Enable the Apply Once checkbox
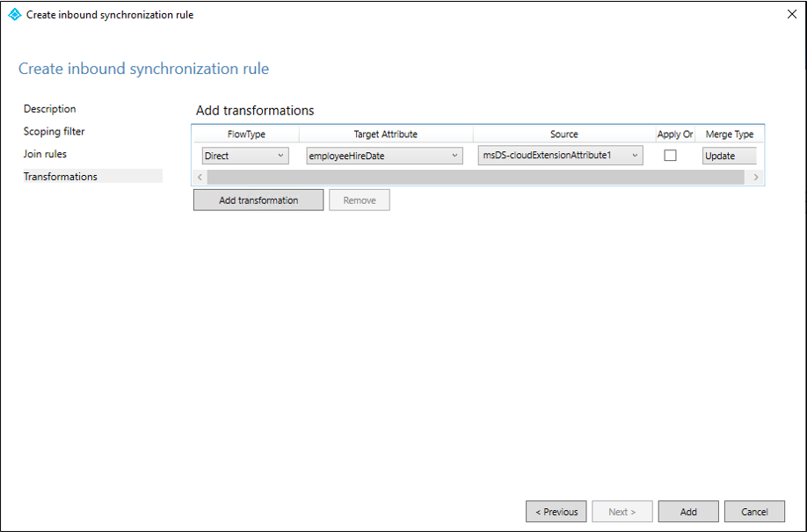 (671, 155)
